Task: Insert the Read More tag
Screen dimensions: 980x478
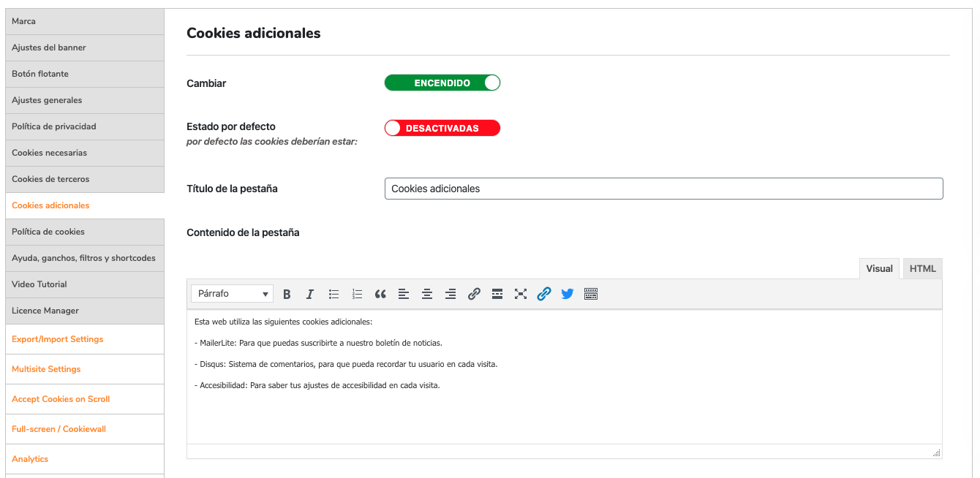Action: click(x=497, y=294)
